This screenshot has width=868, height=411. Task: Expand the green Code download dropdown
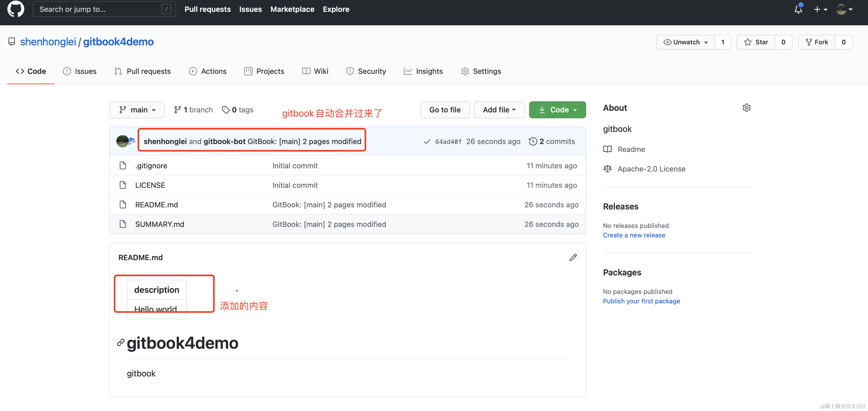[557, 110]
